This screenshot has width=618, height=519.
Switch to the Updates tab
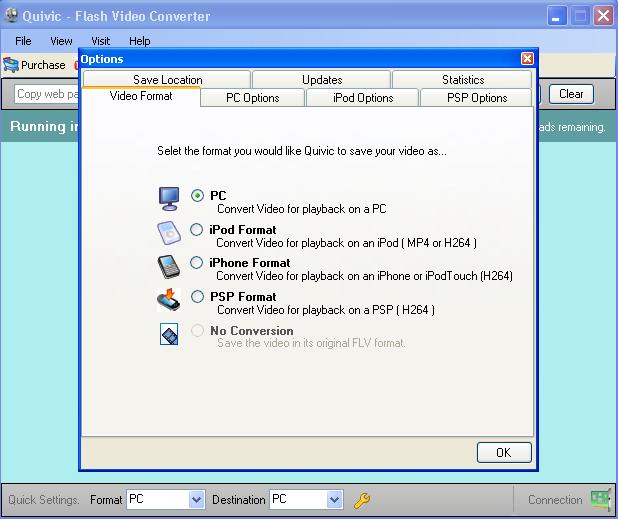[322, 79]
